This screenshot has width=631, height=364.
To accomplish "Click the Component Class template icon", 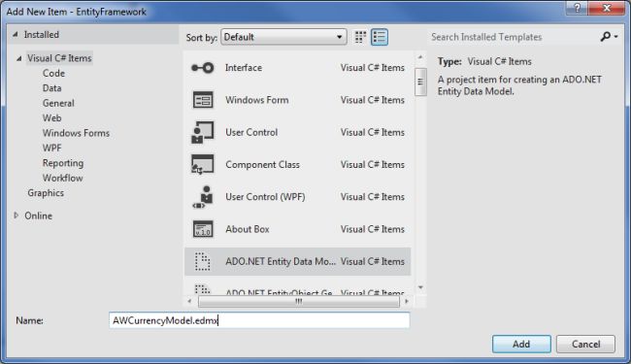I will [203, 164].
